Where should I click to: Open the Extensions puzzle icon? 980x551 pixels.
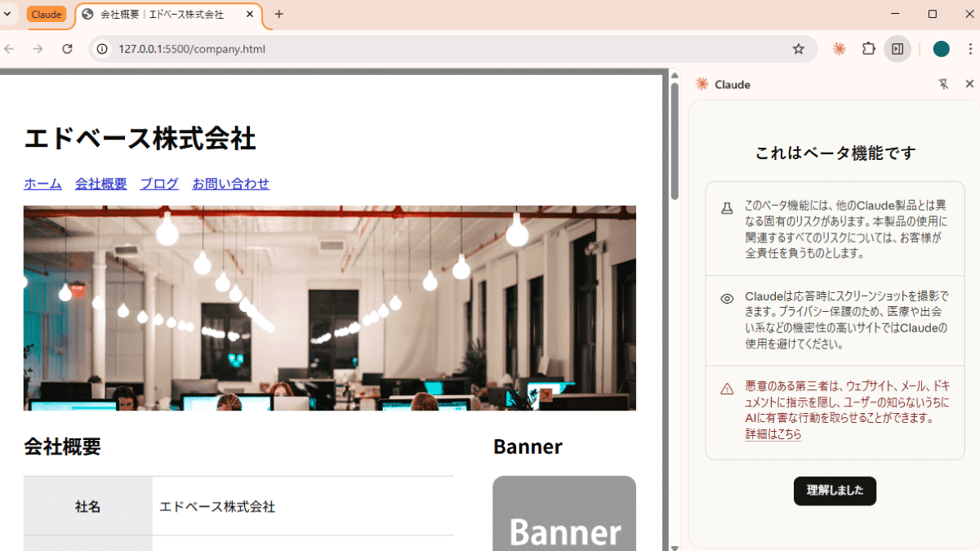pos(869,49)
